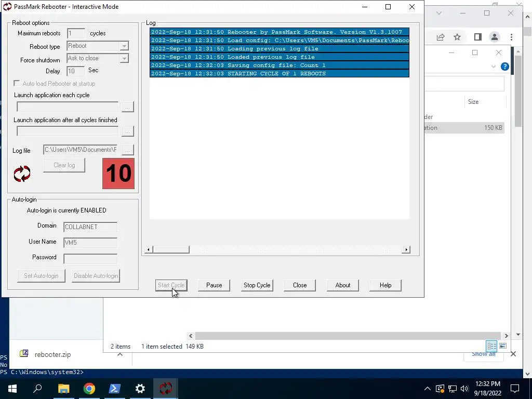
Task: Click the Set Auto-login button
Action: (41, 276)
